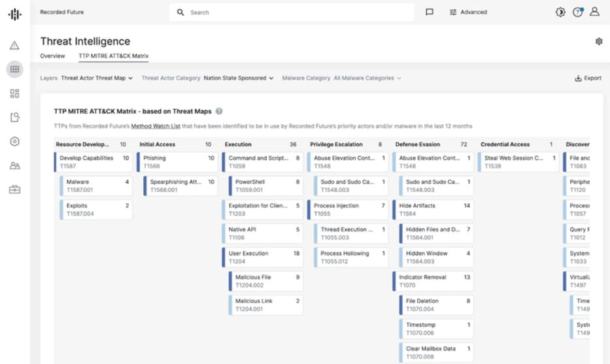Switch to the Overview tab

pos(52,56)
